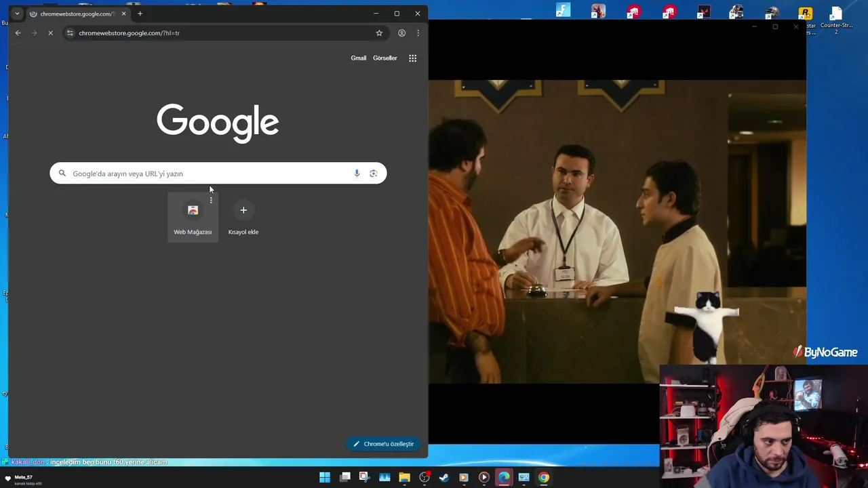Image resolution: width=868 pixels, height=488 pixels.
Task: Open the round play-button taskbar icon
Action: 484,477
